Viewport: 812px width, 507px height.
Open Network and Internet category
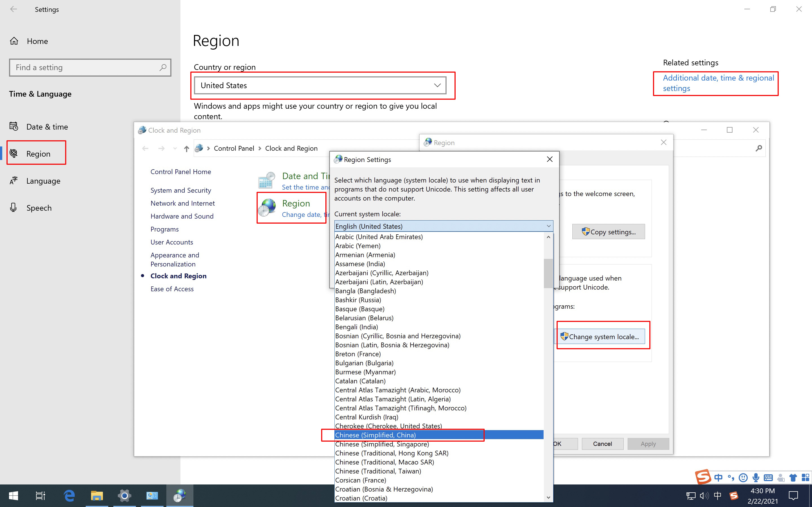click(182, 203)
